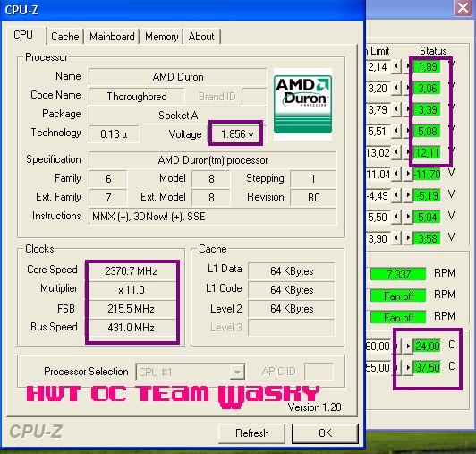This screenshot has width=476, height=454.
Task: Increase the 55,00 temperature limit right arrow
Action: coord(408,368)
